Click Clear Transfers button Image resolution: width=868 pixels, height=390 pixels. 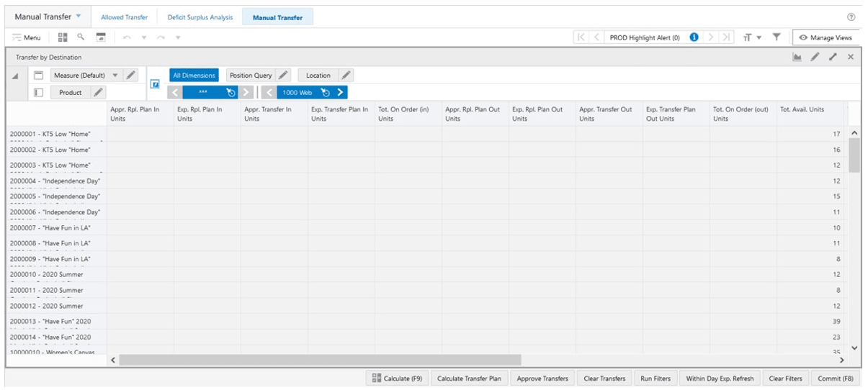pyautogui.click(x=605, y=378)
